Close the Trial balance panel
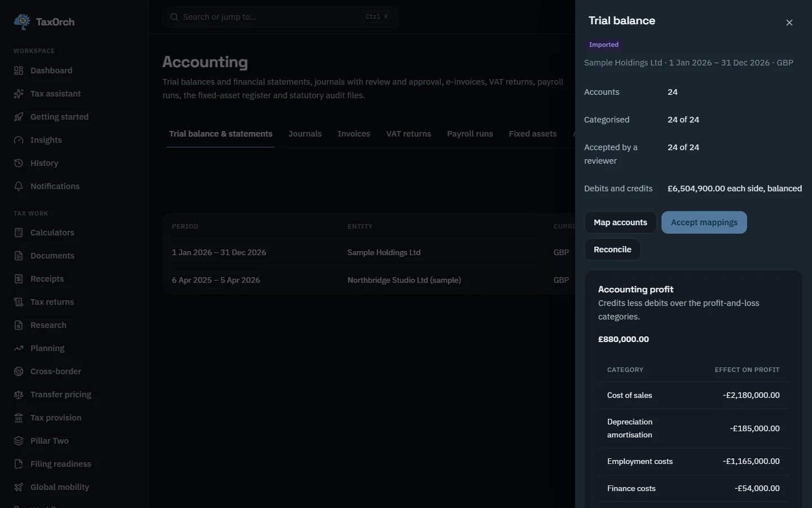The width and height of the screenshot is (812, 508). tap(789, 23)
